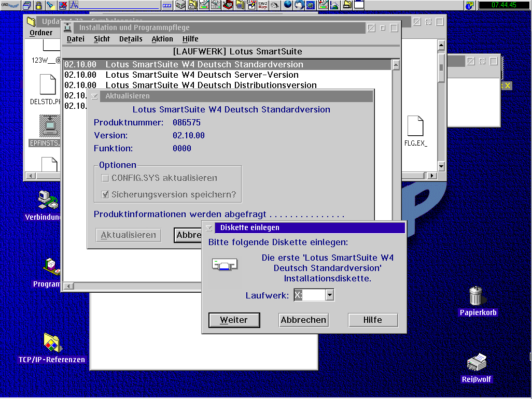Image resolution: width=532 pixels, height=399 pixels.
Task: Select the DELSTD file icon
Action: (48, 84)
